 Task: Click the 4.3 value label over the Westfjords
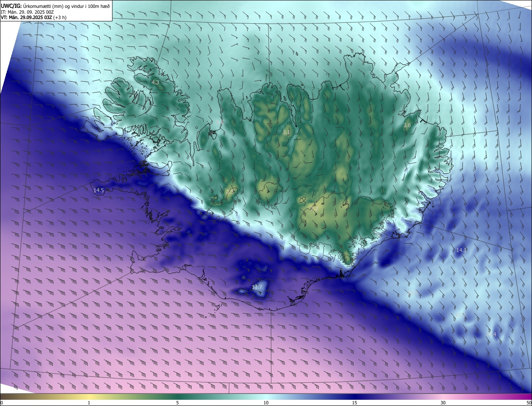coord(155,83)
